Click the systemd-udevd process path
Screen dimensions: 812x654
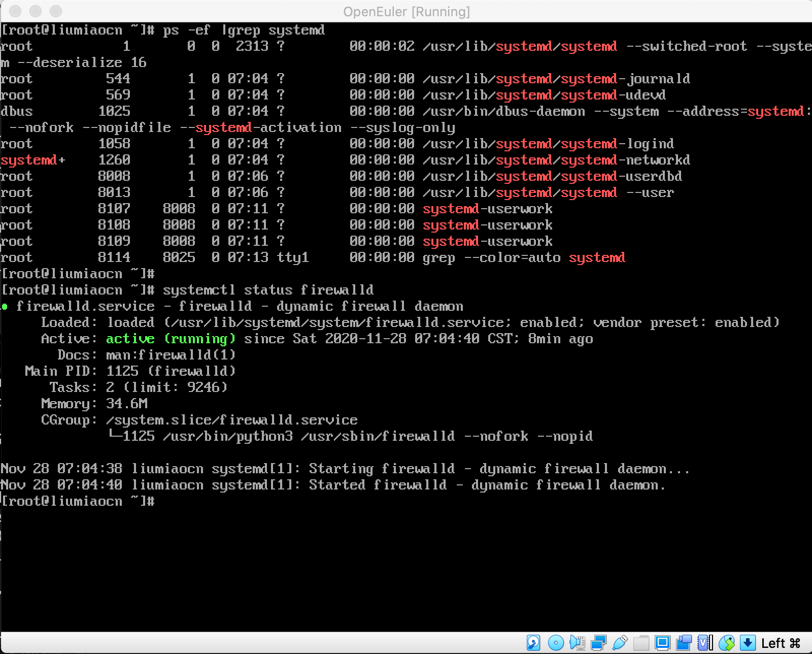coord(545,95)
